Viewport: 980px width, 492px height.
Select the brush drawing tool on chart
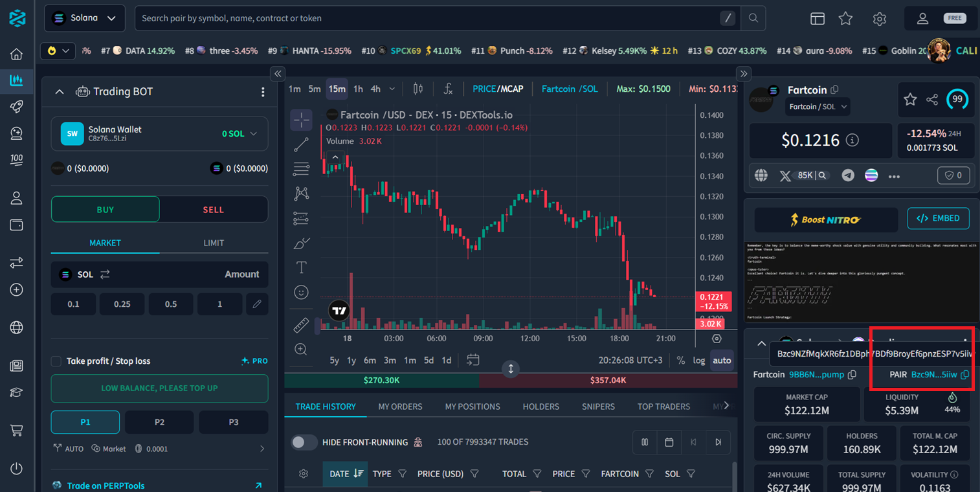pos(301,243)
